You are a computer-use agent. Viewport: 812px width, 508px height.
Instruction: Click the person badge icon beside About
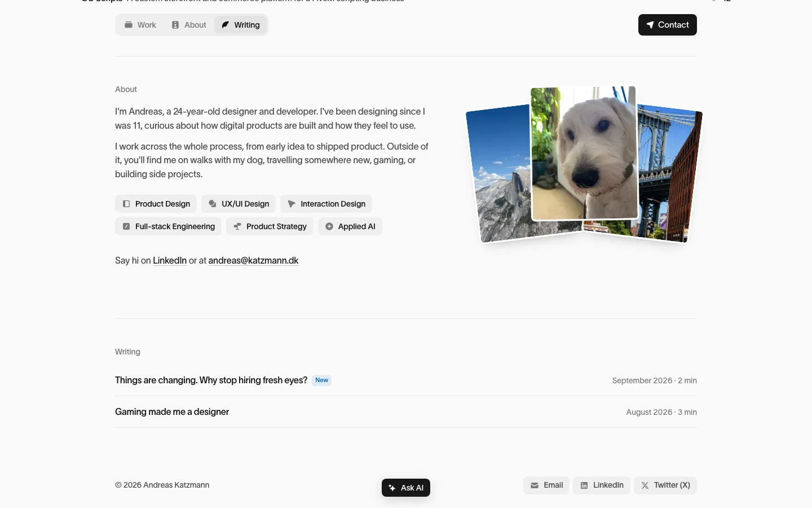pos(175,25)
